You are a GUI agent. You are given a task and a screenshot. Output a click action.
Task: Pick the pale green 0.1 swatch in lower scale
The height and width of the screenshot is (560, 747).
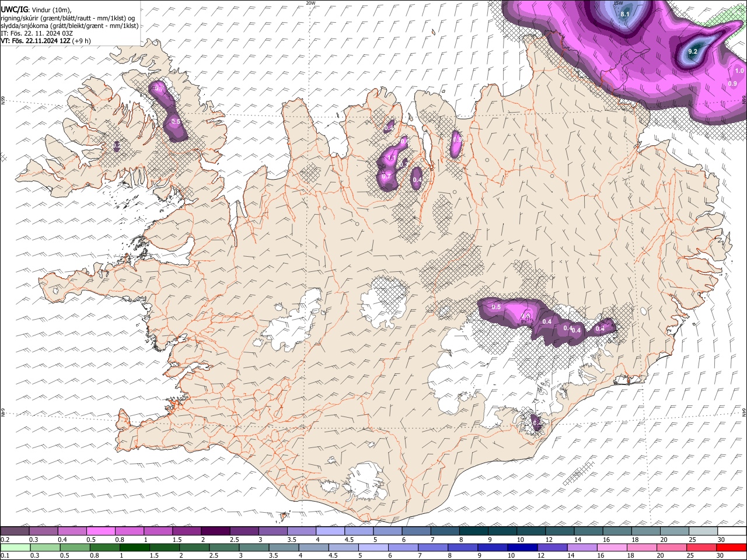pyautogui.click(x=16, y=547)
